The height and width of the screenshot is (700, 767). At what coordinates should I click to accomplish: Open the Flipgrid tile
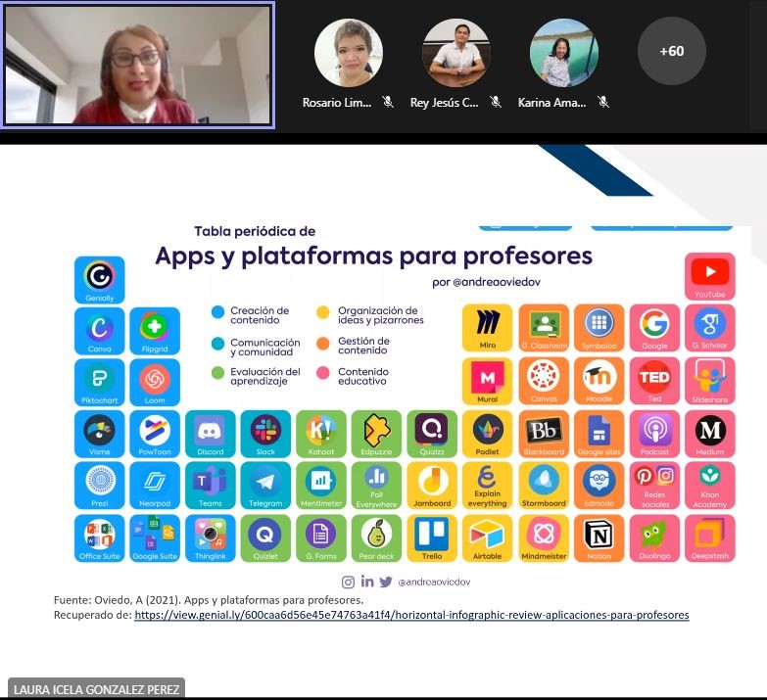coord(155,331)
